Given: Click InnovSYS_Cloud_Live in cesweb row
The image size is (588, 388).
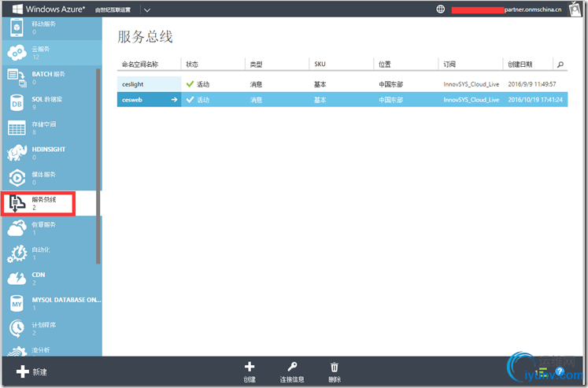Looking at the screenshot, I should click(x=471, y=100).
